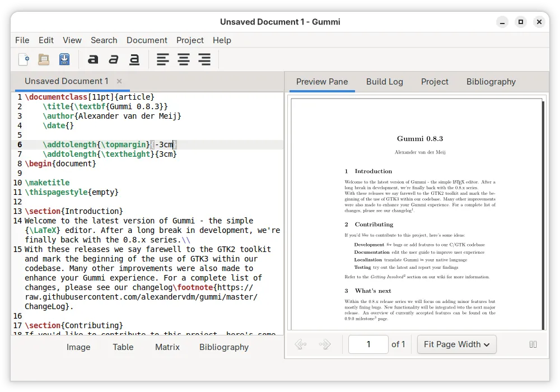Click the bottom Bibliography insert button

224,347
